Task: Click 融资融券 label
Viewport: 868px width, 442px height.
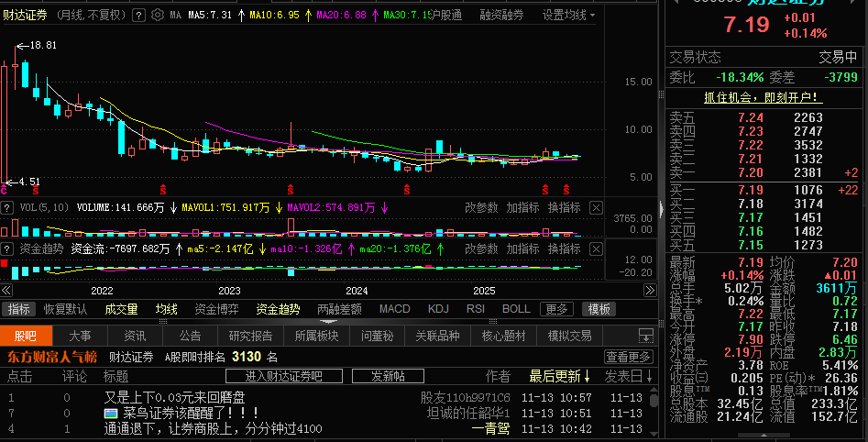Action: [501, 15]
